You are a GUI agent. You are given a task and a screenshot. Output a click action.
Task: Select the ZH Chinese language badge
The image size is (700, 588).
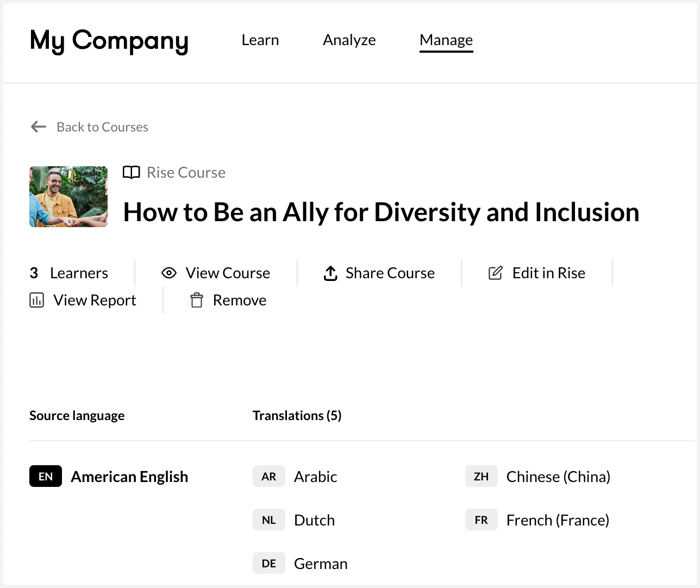click(481, 476)
